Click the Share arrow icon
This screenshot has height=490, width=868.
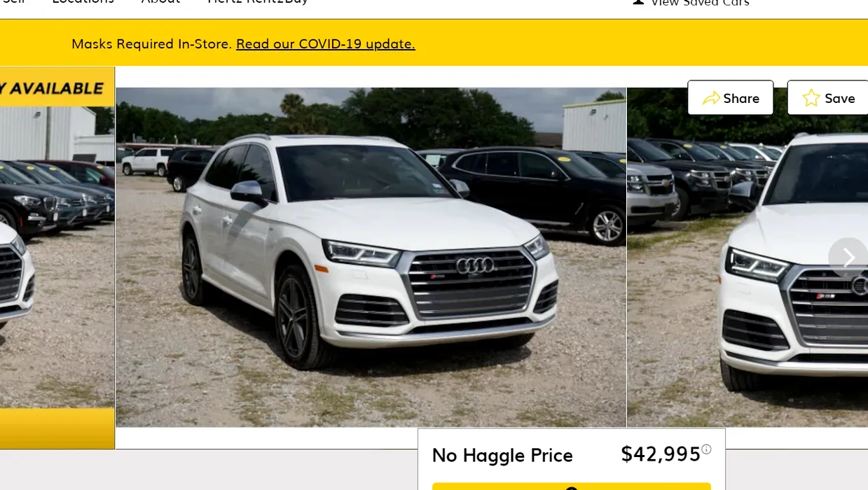pyautogui.click(x=711, y=98)
